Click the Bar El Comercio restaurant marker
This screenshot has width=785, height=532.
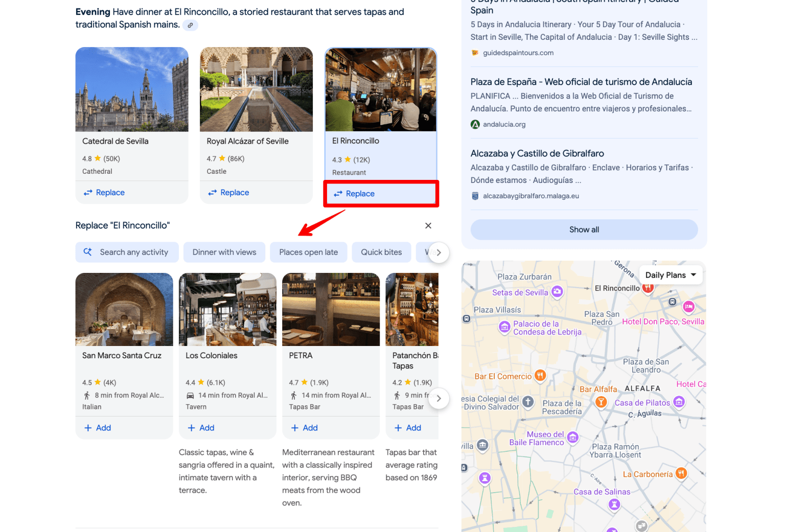(x=540, y=376)
